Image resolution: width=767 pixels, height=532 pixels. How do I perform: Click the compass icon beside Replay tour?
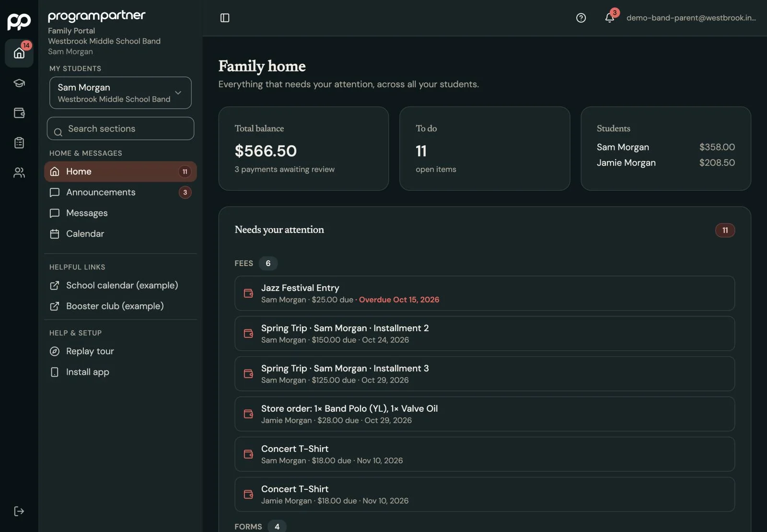click(x=55, y=351)
